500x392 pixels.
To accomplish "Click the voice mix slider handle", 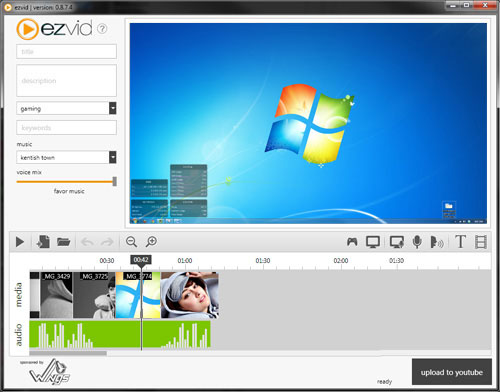I will (115, 181).
